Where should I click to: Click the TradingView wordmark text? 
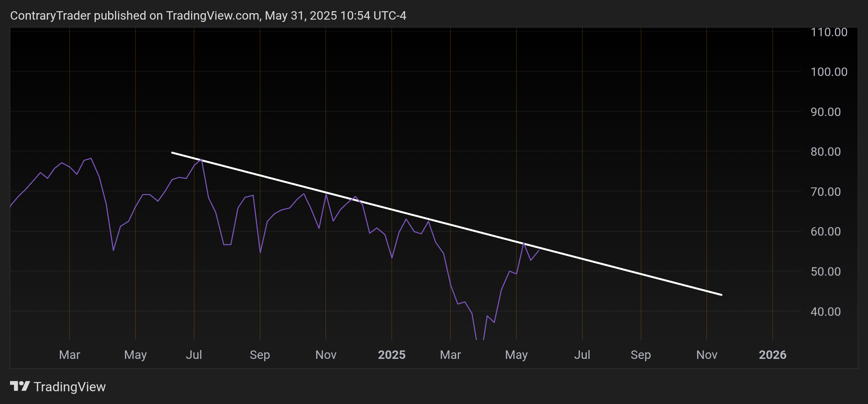70,387
